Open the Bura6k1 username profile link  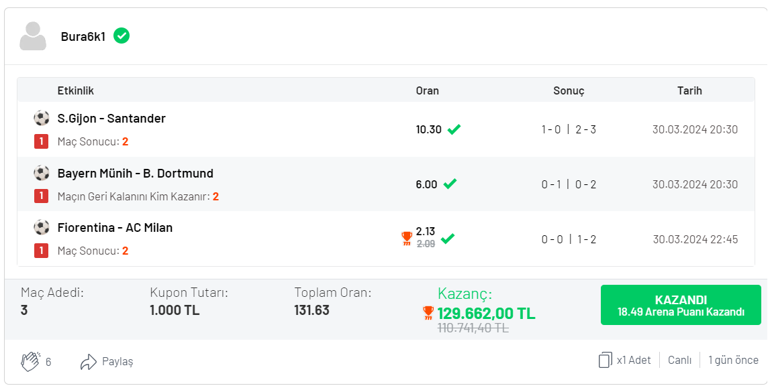pos(83,37)
